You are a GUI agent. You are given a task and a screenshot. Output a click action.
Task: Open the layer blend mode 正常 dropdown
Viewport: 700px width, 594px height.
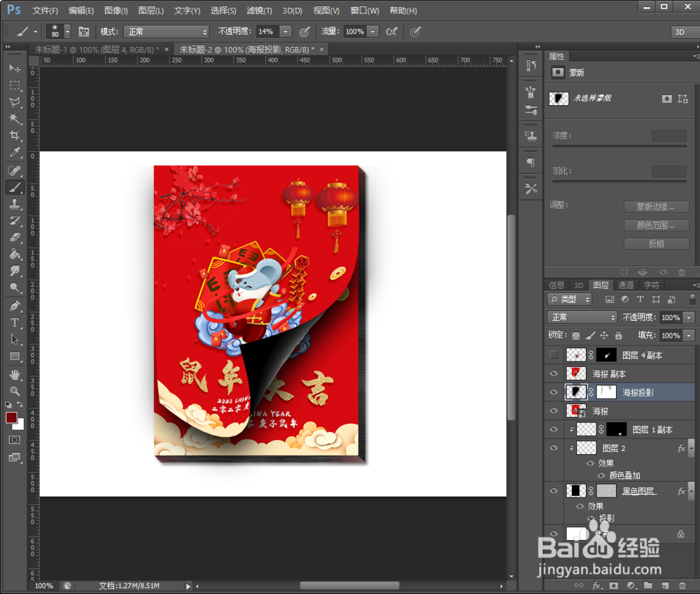pos(582,317)
